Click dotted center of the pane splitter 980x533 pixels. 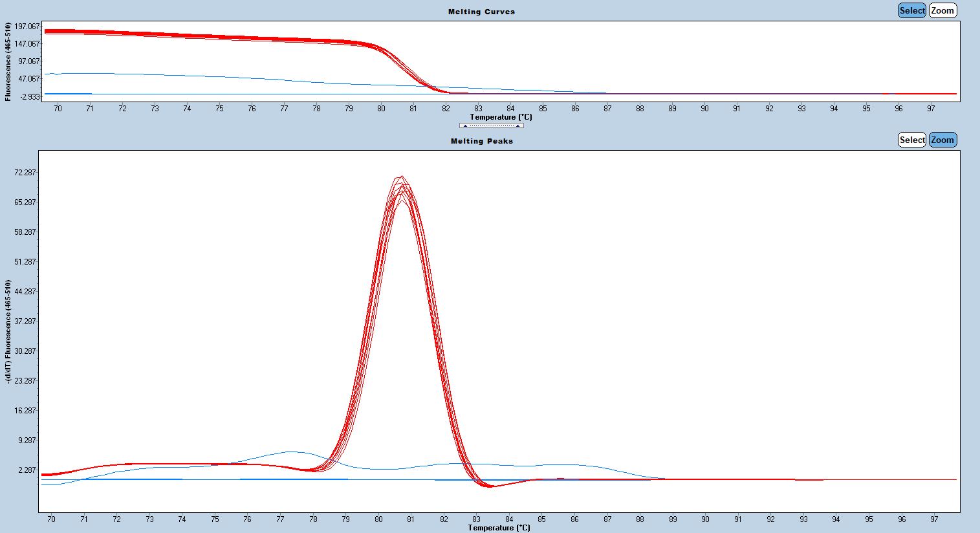point(491,125)
